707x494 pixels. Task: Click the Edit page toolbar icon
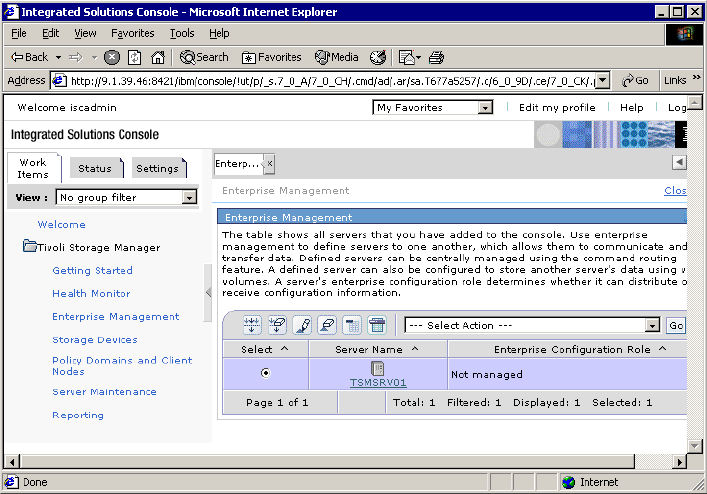click(407, 57)
